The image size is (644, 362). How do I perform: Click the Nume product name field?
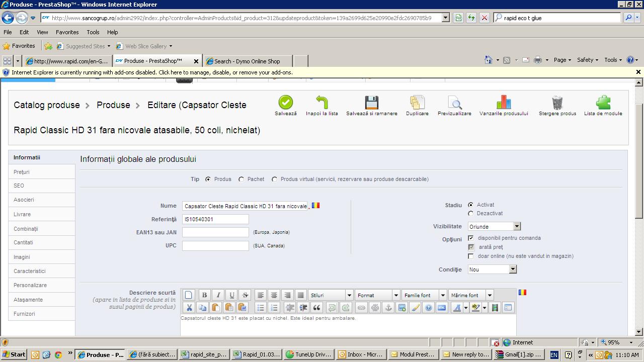pyautogui.click(x=245, y=206)
